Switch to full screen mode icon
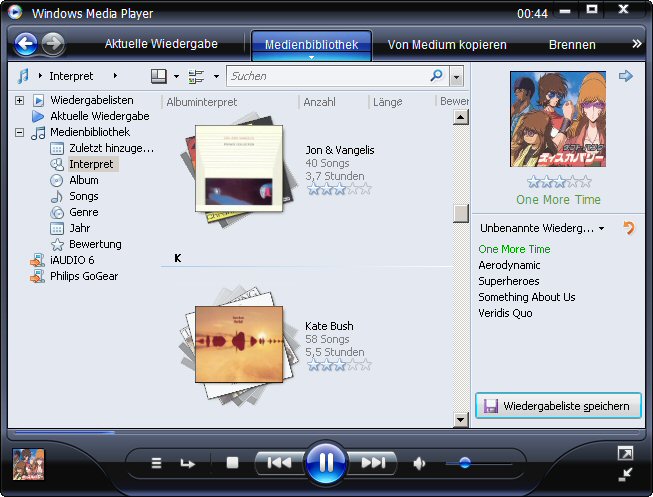653x497 pixels. [x=625, y=453]
